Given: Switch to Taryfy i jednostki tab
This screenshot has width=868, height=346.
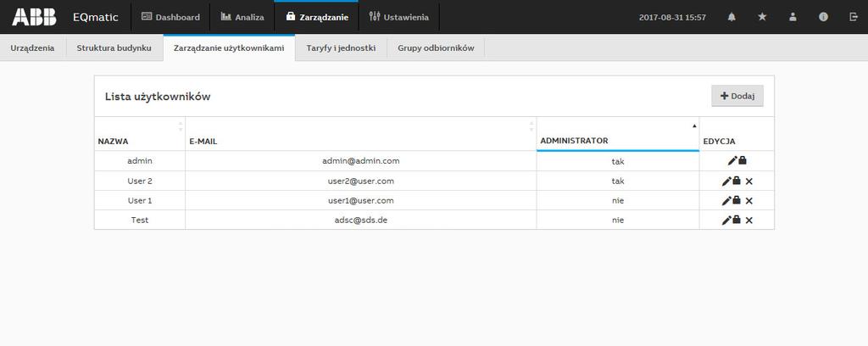Looking at the screenshot, I should pos(341,48).
